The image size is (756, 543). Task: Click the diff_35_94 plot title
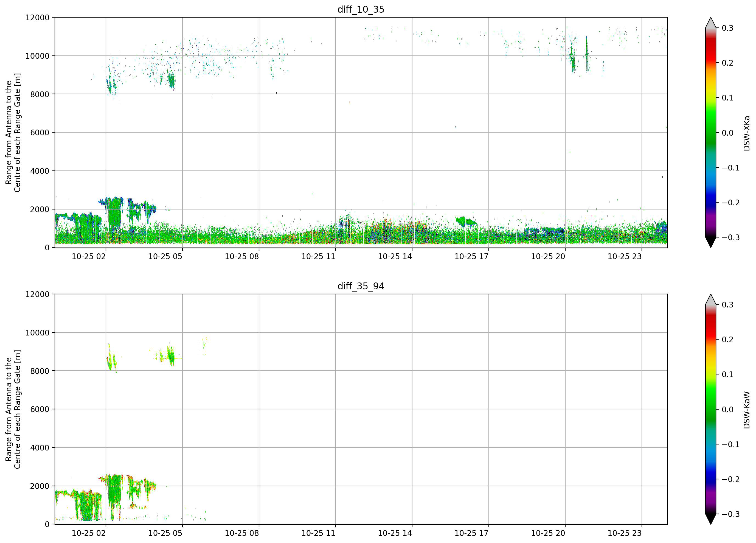tap(361, 286)
